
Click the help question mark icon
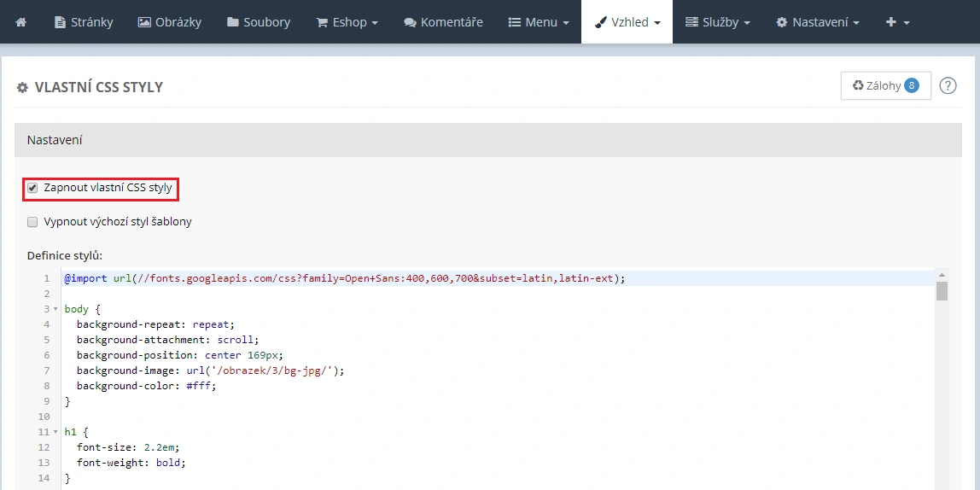[x=948, y=85]
